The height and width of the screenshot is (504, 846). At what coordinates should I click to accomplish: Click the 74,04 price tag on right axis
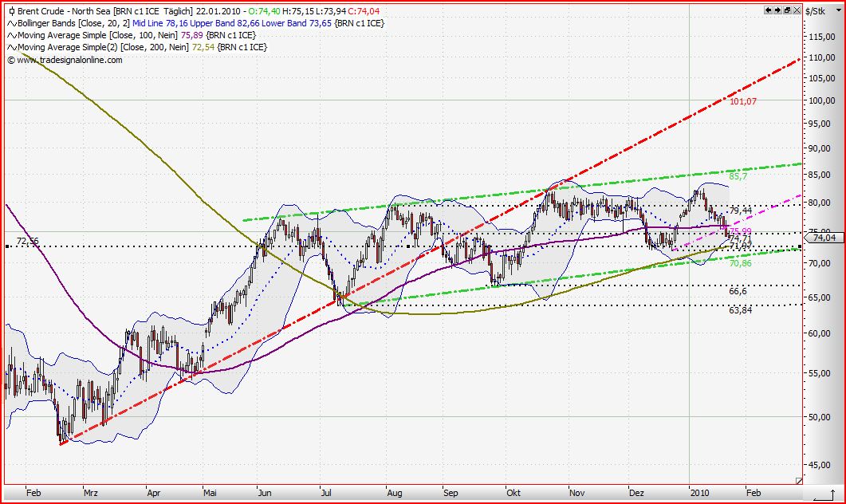pos(826,238)
